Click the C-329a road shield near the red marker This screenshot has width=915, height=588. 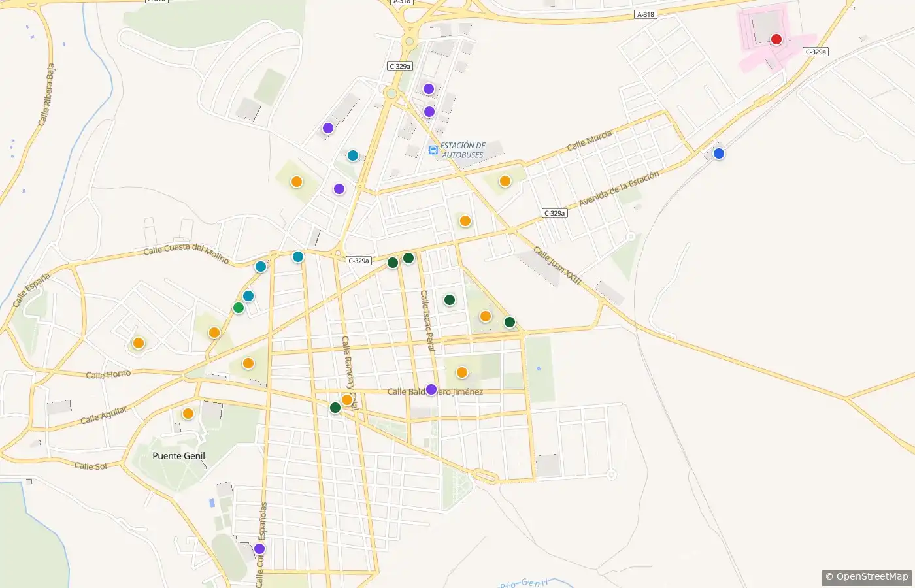click(x=816, y=52)
